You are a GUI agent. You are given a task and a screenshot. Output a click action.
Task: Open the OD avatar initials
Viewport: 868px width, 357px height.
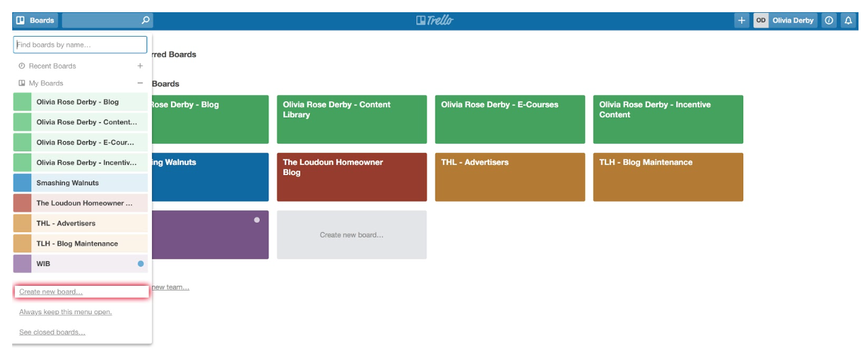(x=761, y=20)
